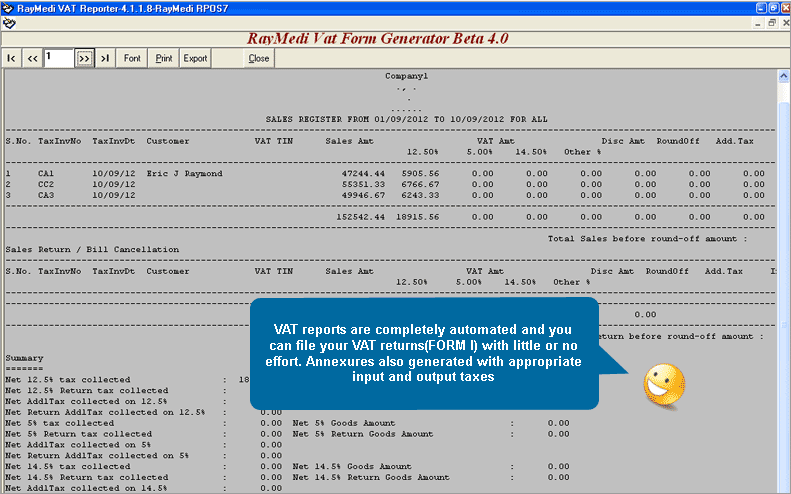This screenshot has height=494, width=791.
Task: Click sales amount 55351.33
Action: [363, 185]
